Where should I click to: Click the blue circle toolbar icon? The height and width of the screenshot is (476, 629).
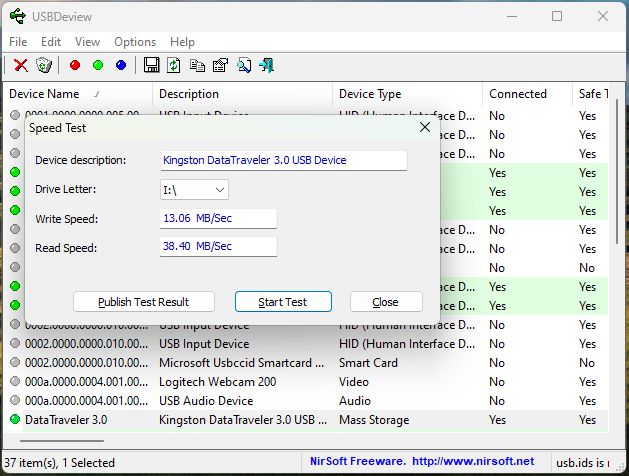[121, 65]
